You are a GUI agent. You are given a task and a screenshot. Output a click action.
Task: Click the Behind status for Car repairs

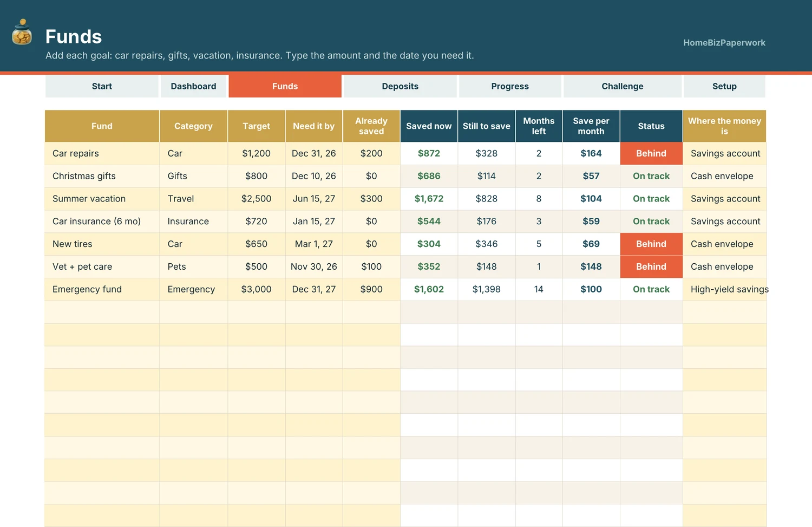(x=651, y=153)
